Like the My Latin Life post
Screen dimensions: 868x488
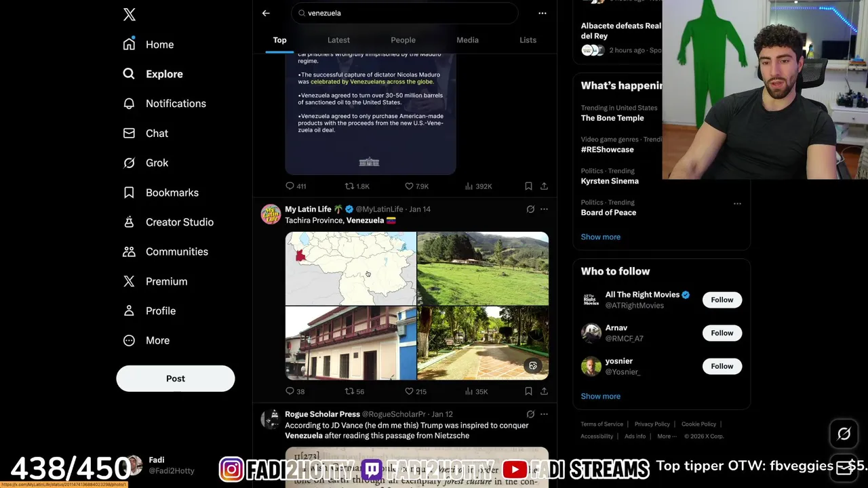click(x=415, y=391)
